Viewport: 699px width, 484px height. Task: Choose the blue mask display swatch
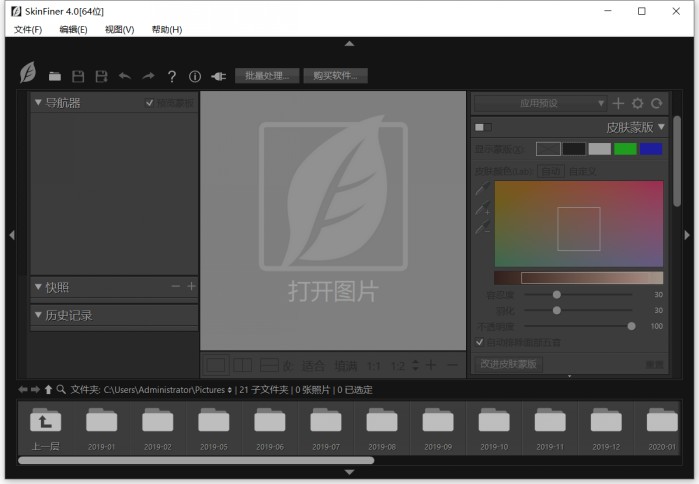[651, 149]
